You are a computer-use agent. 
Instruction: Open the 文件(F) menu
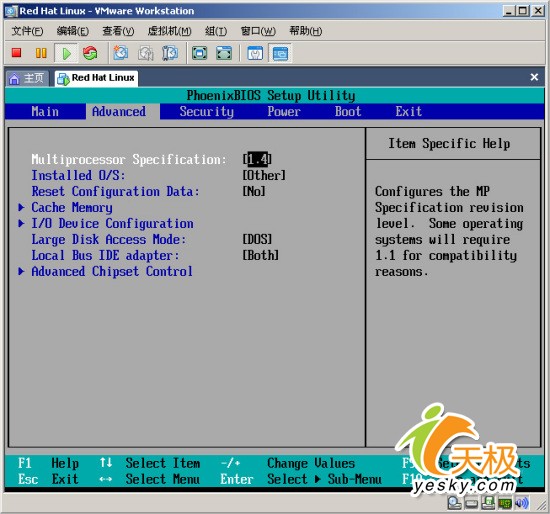pyautogui.click(x=27, y=31)
